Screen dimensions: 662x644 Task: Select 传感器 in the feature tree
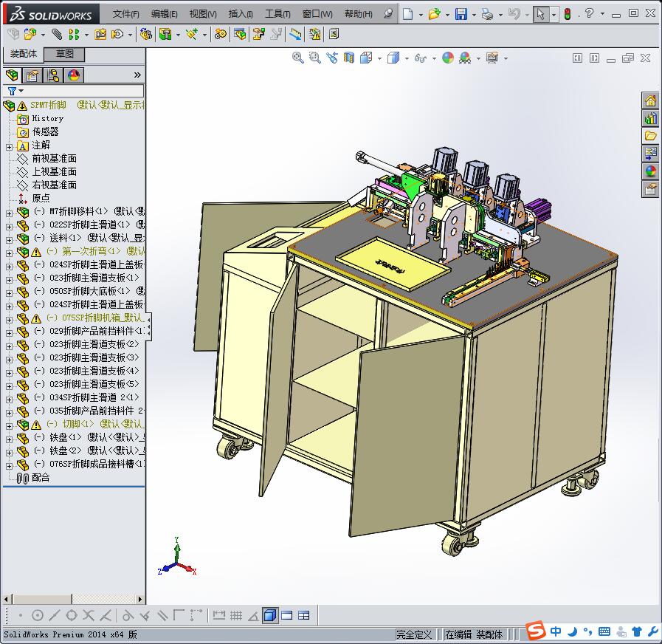tap(46, 132)
